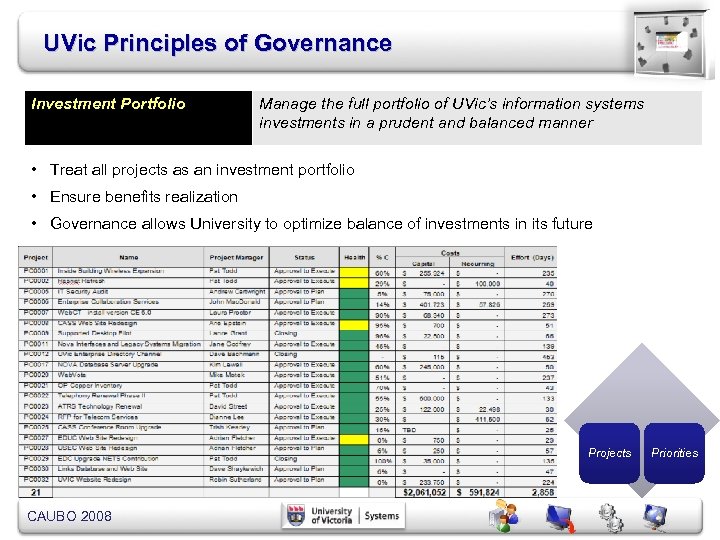
Task: Click the Closing status for Supported Desktop Pilot
Action: click(285, 333)
